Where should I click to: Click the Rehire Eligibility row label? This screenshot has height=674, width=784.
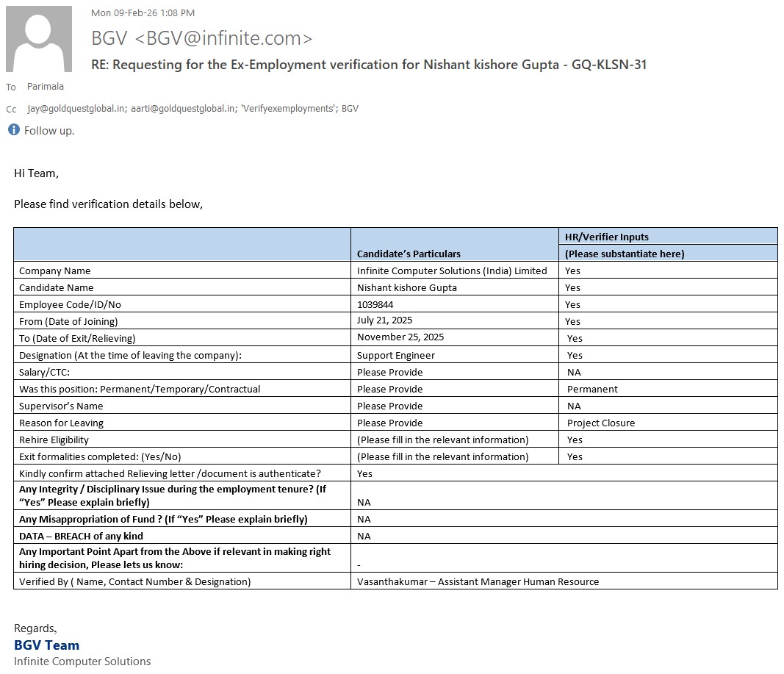tap(54, 440)
